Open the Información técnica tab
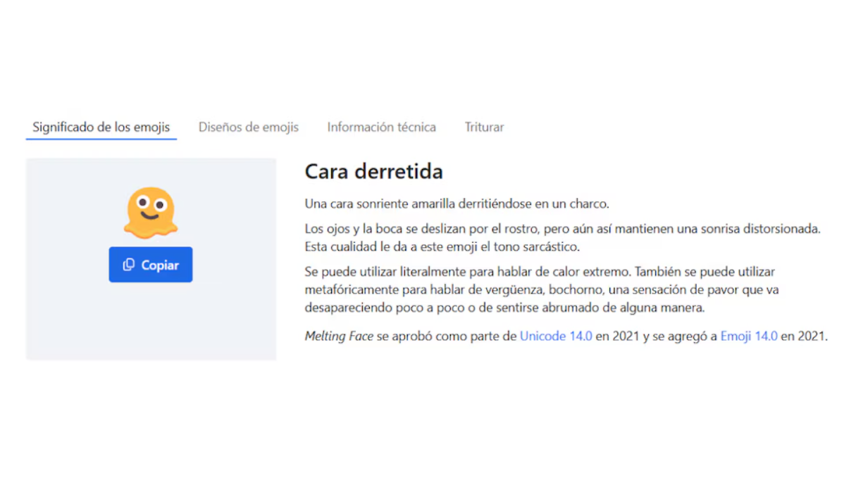868x502 pixels. pyautogui.click(x=381, y=127)
